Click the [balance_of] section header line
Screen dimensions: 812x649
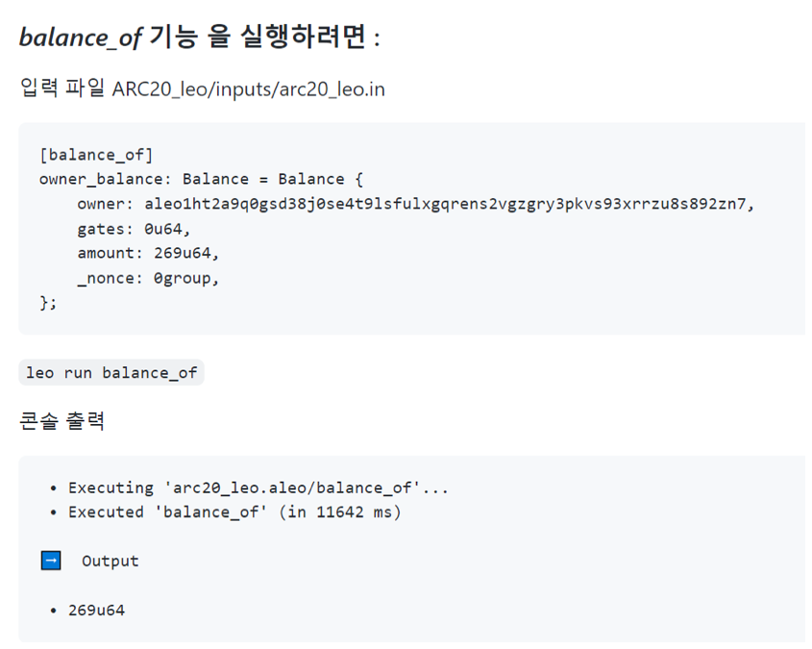click(96, 155)
